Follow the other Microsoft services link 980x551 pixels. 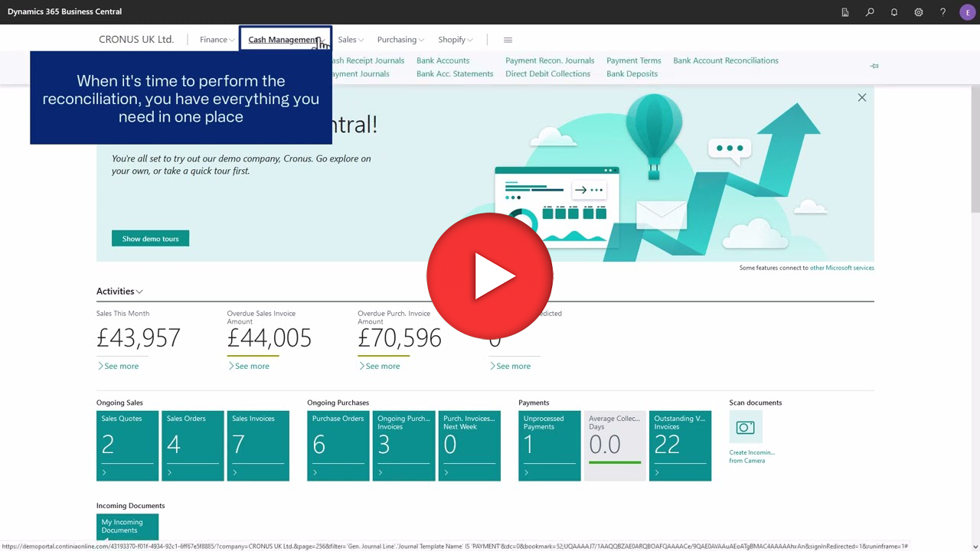click(841, 268)
